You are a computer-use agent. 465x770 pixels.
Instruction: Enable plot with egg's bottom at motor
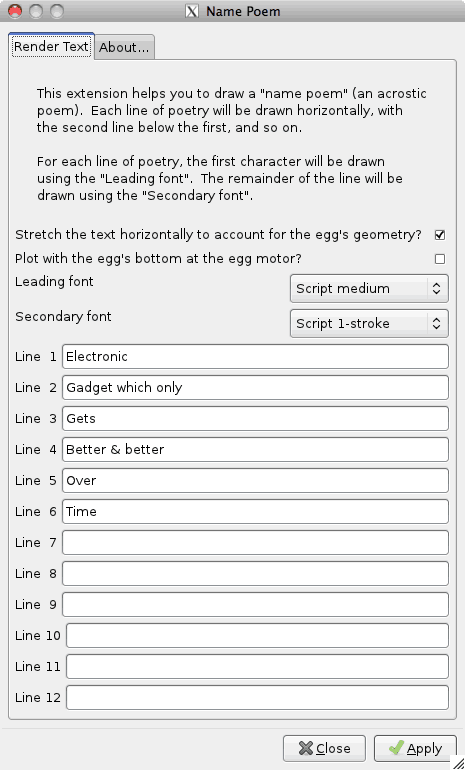tap(440, 259)
